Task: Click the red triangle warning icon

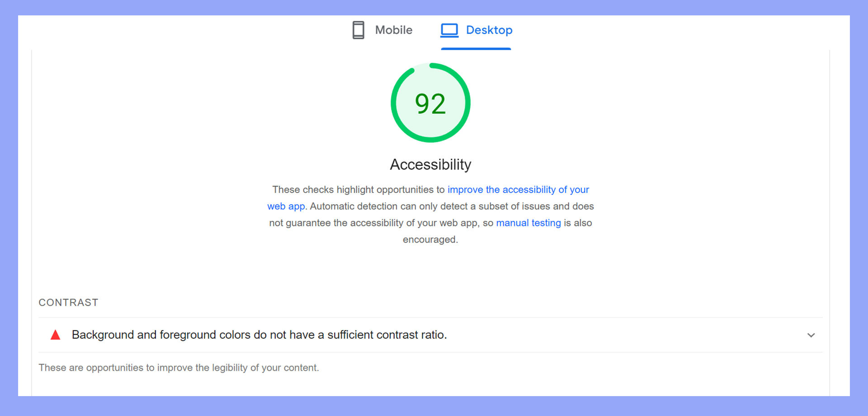Action: (55, 335)
